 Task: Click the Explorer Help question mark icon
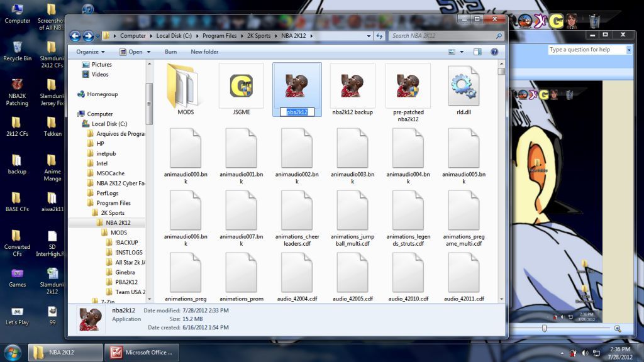[494, 52]
